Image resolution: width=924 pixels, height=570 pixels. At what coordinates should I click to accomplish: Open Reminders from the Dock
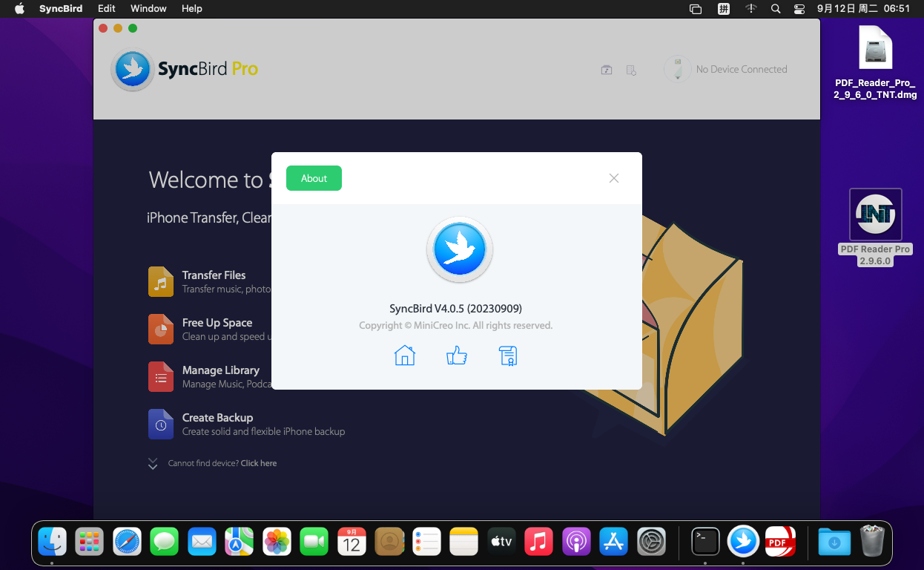pyautogui.click(x=427, y=542)
